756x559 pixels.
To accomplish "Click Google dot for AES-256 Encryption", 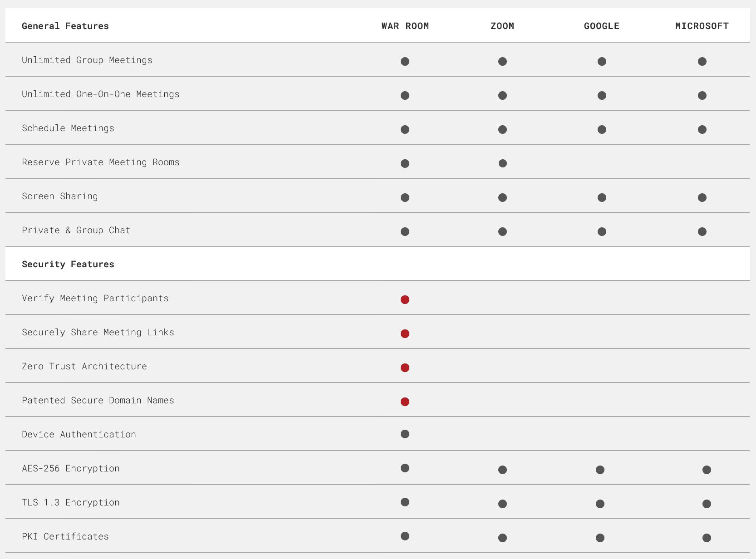I will pos(600,470).
